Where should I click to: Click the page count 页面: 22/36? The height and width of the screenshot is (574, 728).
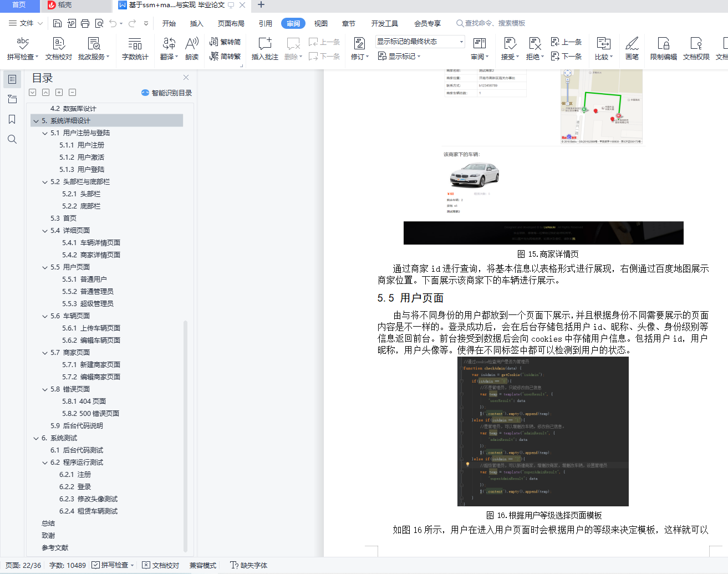click(23, 565)
